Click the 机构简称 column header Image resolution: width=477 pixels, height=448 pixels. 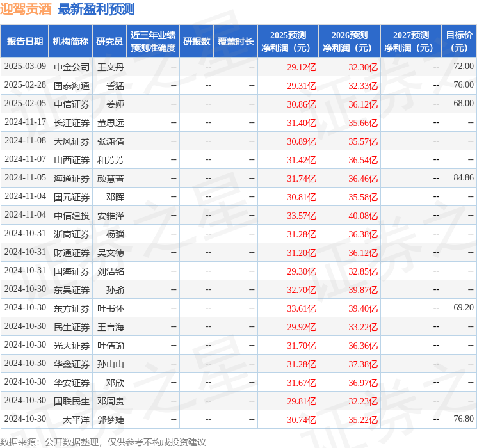(70, 42)
